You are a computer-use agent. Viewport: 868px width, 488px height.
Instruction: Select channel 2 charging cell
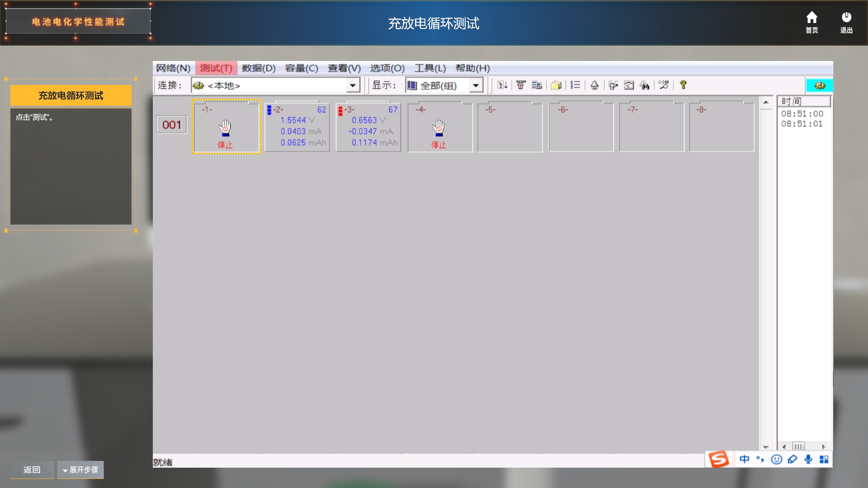[297, 127]
